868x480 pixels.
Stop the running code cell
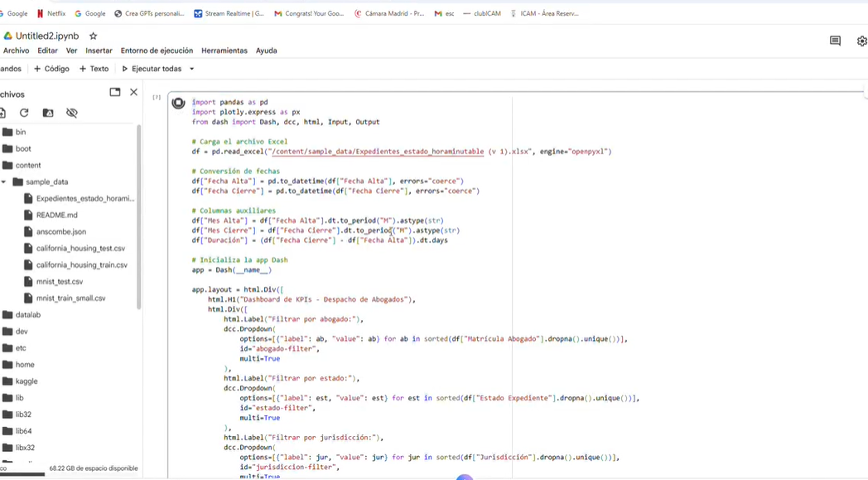pyautogui.click(x=178, y=103)
